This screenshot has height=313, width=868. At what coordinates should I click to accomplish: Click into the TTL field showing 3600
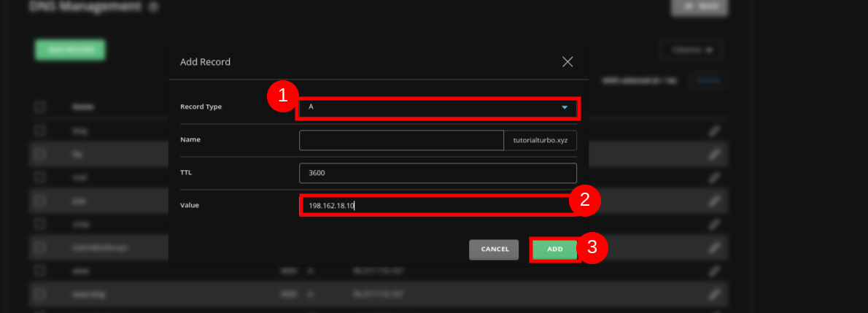click(x=438, y=173)
